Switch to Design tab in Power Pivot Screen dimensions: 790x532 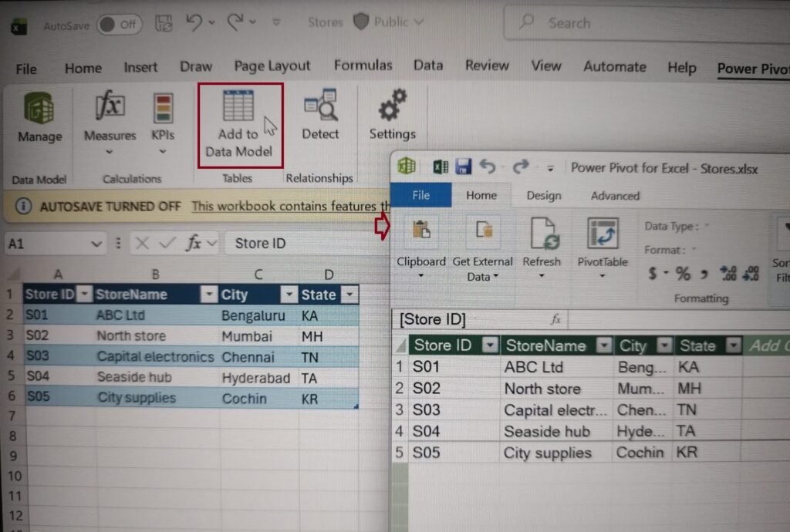(x=544, y=195)
